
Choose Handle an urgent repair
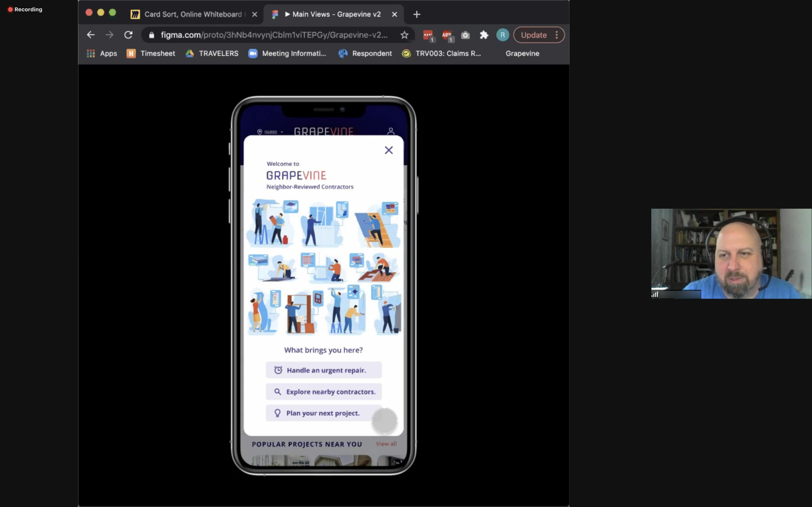coord(324,370)
